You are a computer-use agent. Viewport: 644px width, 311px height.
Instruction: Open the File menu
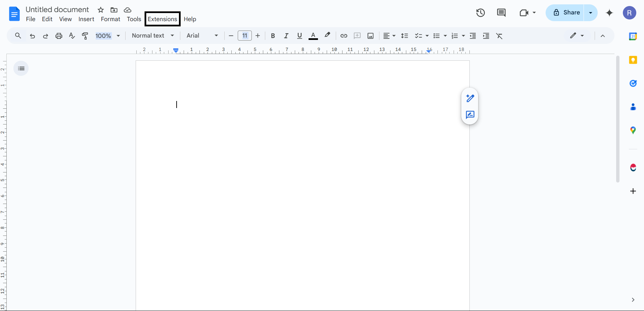pyautogui.click(x=31, y=19)
